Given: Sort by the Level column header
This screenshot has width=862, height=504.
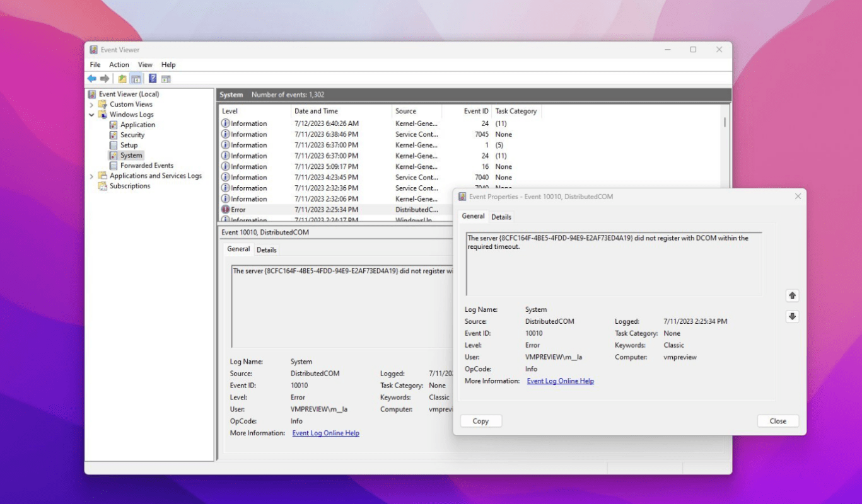Looking at the screenshot, I should coord(255,111).
